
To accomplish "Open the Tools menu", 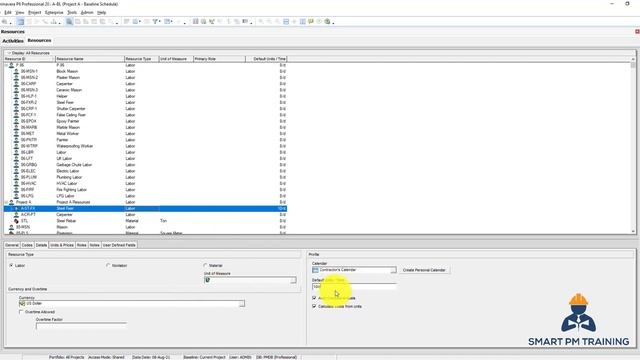I will point(72,13).
